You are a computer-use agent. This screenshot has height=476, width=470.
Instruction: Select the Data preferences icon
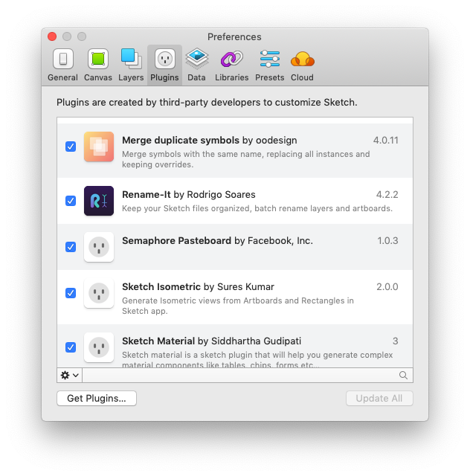[x=196, y=65]
